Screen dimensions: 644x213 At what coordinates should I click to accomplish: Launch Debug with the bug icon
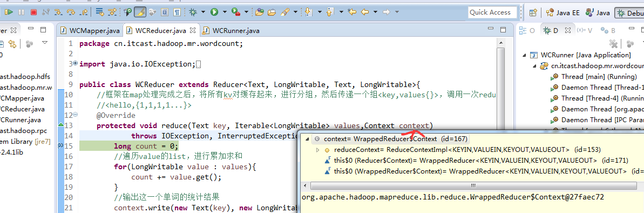[x=193, y=12]
